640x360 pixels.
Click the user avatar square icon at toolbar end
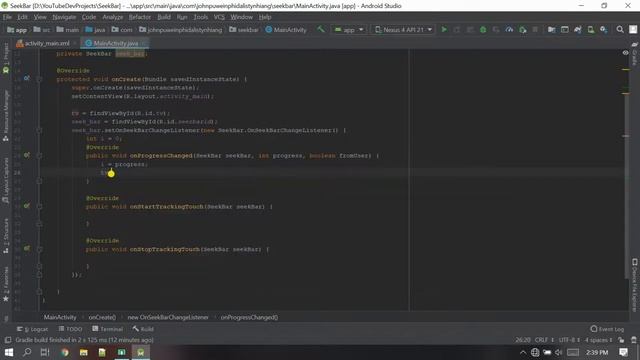tap(633, 30)
